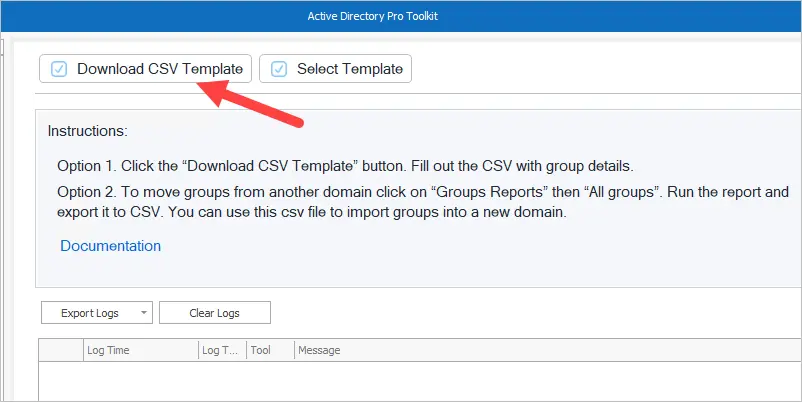Click checkmark icon on Download CSV Template

tap(59, 69)
